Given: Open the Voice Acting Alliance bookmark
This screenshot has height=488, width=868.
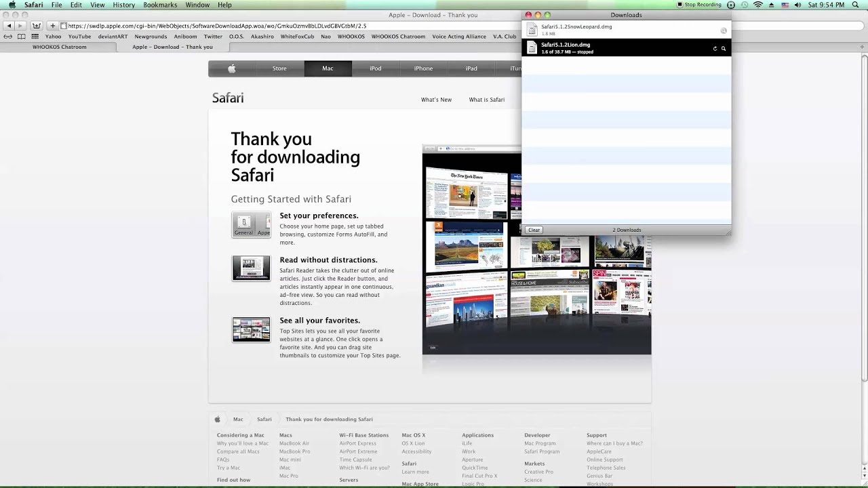Looking at the screenshot, I should 459,37.
